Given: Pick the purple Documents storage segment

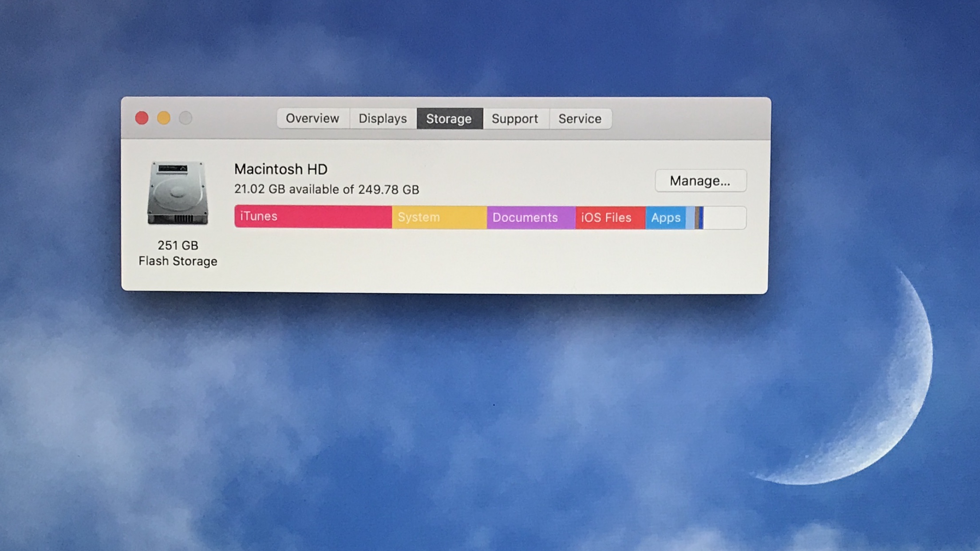Looking at the screenshot, I should tap(531, 217).
